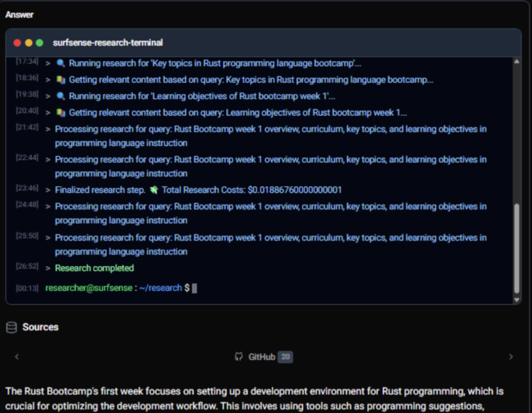
Task: Go to previous source with left chevron
Action: pyautogui.click(x=17, y=357)
